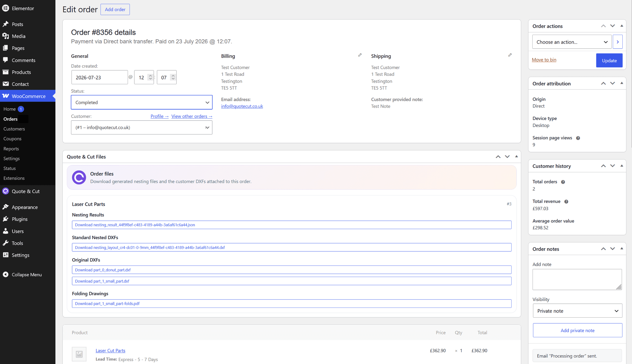Click the Contact envelope icon
The image size is (632, 364).
[x=5, y=84]
